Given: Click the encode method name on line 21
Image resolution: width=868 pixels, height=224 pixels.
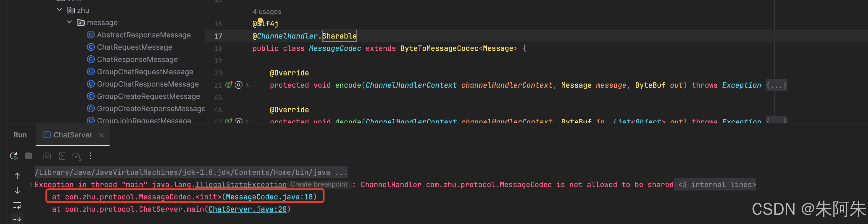Looking at the screenshot, I should [348, 85].
